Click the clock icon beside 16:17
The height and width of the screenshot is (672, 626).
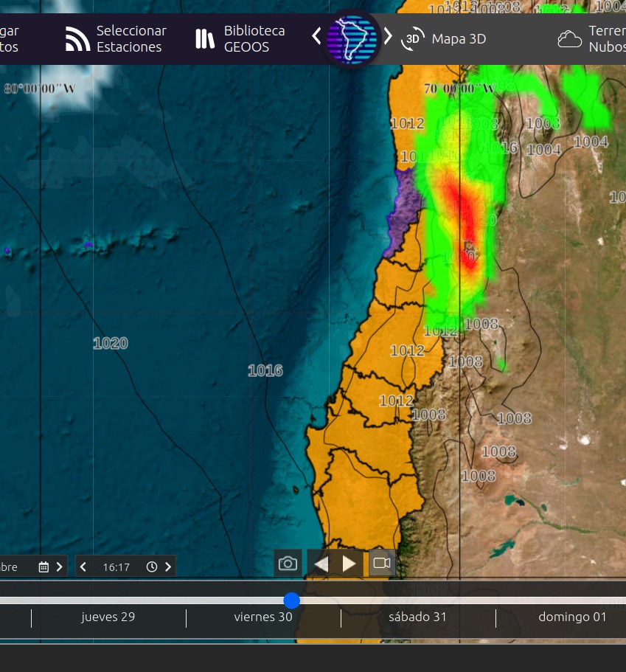pos(152,567)
